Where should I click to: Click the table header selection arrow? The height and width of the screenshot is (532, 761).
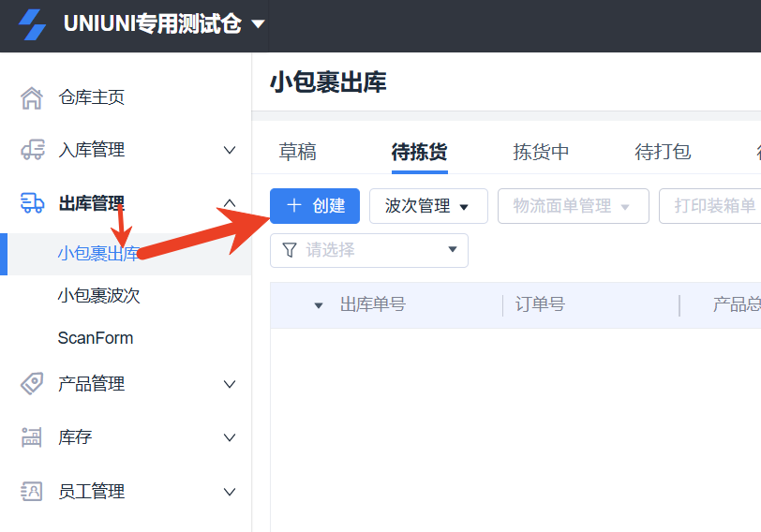[x=319, y=305]
